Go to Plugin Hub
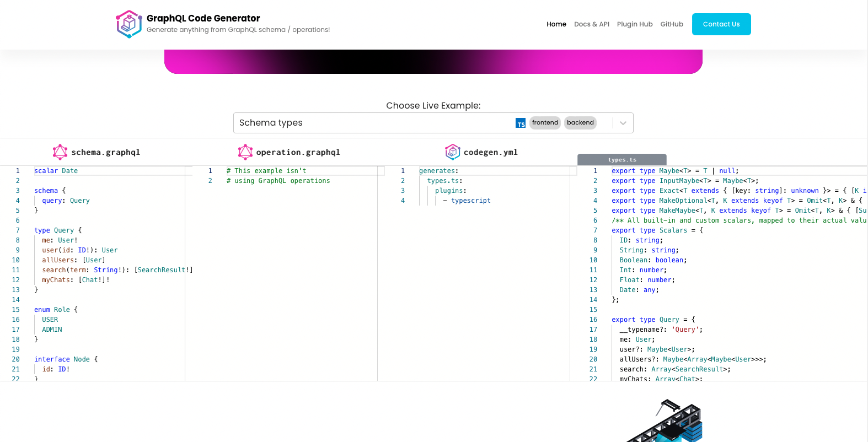The image size is (868, 442). (x=635, y=24)
